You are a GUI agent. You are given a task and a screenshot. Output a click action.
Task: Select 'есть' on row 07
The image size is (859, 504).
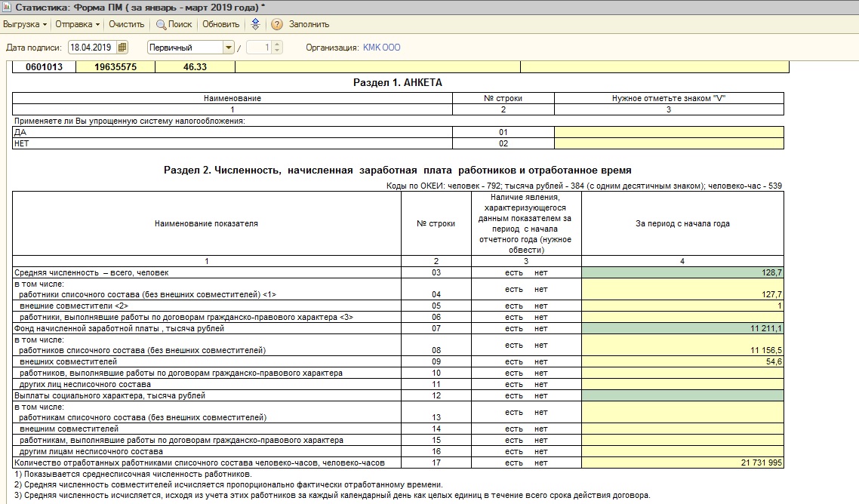(514, 329)
